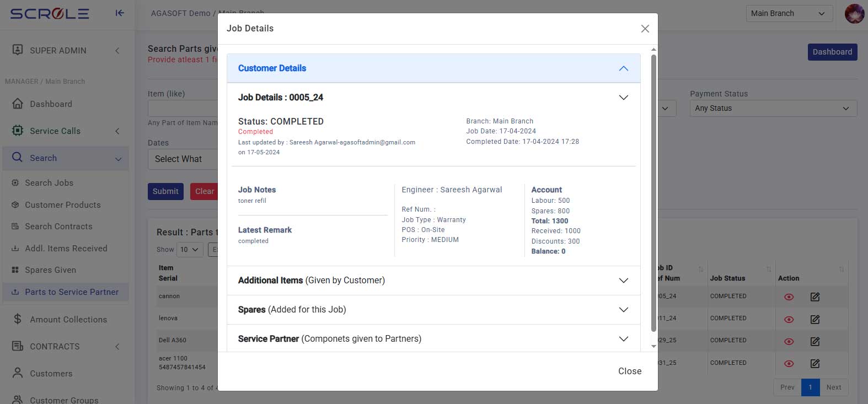Open Addl. Items Received
Viewport: 868px width, 404px height.
[x=66, y=249]
